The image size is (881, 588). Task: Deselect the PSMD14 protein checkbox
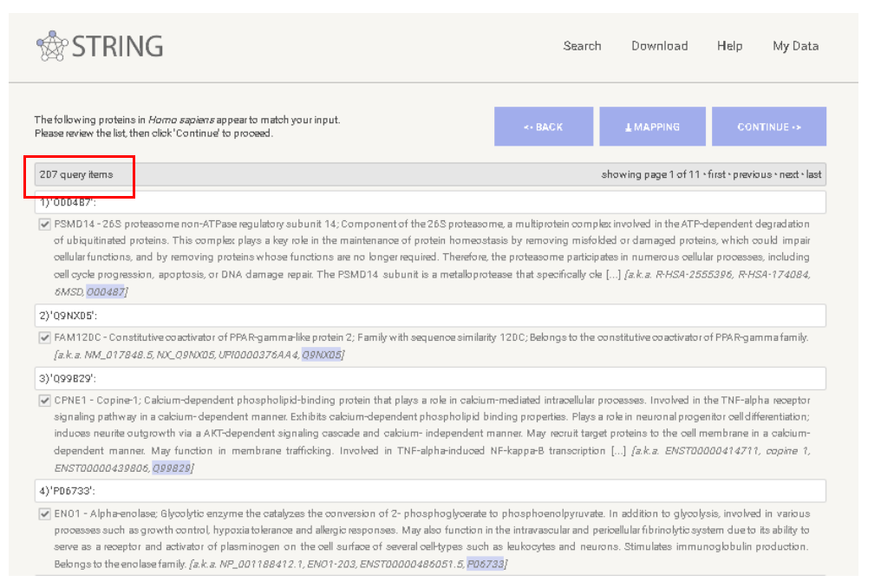pyautogui.click(x=42, y=221)
